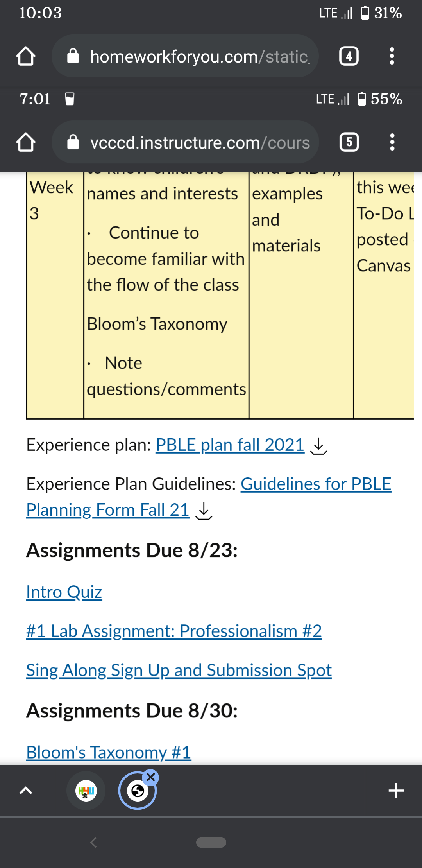The height and width of the screenshot is (868, 422).
Task: Tap the lock icon beside vcccd.instructure.com
Action: tap(73, 142)
